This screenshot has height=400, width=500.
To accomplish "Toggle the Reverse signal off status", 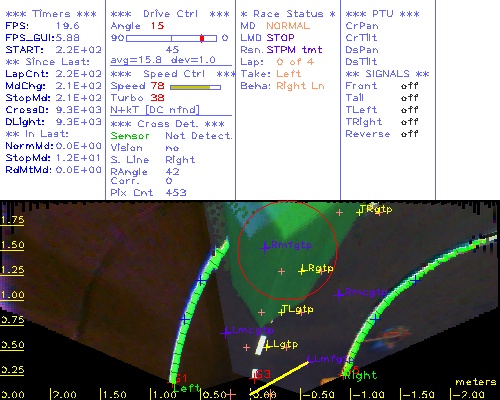I will tap(410, 134).
